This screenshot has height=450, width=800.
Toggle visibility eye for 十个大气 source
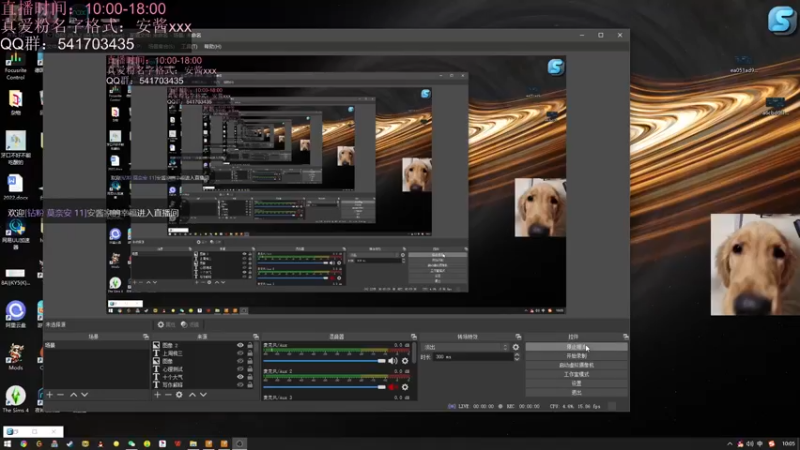pos(240,376)
